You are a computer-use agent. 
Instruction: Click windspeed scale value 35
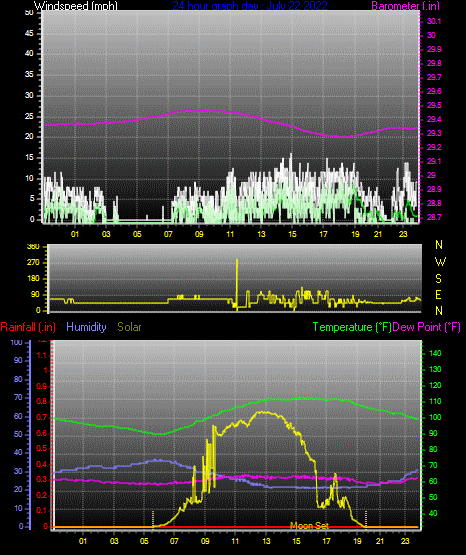[x=29, y=75]
